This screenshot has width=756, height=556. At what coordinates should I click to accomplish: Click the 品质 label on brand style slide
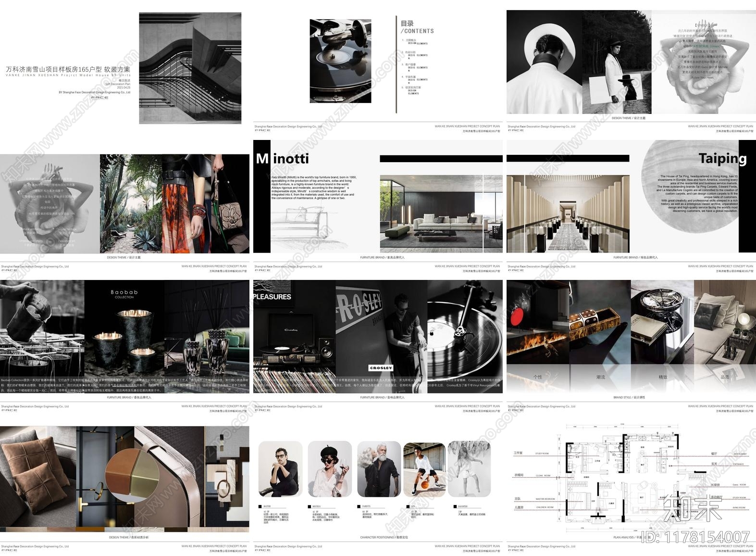click(x=725, y=377)
